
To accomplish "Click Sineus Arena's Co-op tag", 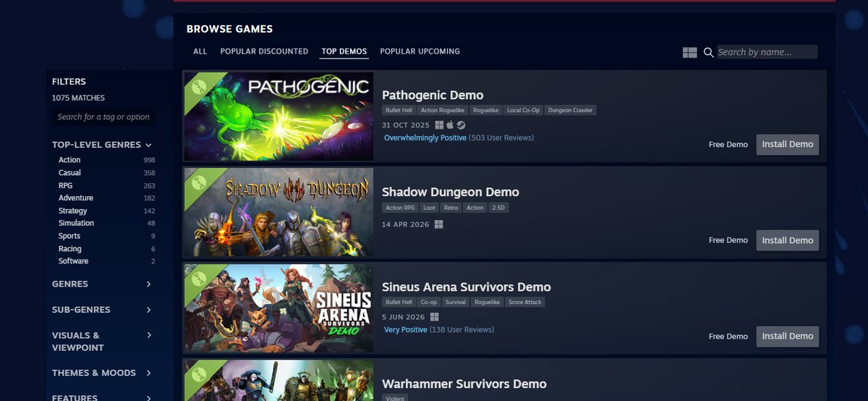I will tap(429, 303).
